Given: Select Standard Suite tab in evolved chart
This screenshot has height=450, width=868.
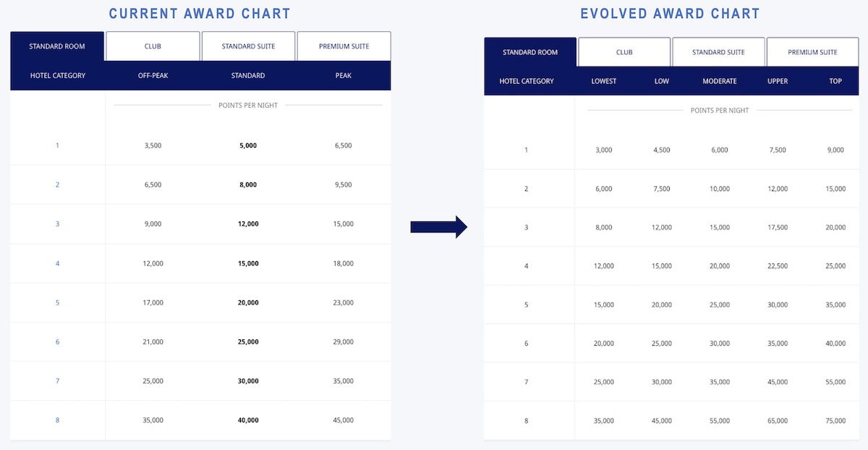Looking at the screenshot, I should coord(718,52).
